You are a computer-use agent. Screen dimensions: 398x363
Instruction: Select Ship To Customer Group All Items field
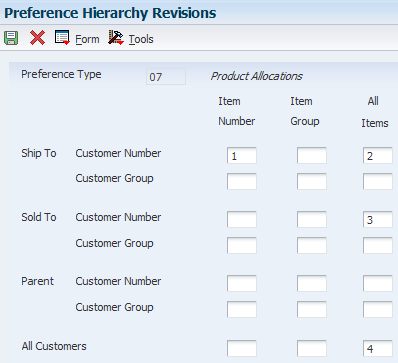click(x=378, y=181)
